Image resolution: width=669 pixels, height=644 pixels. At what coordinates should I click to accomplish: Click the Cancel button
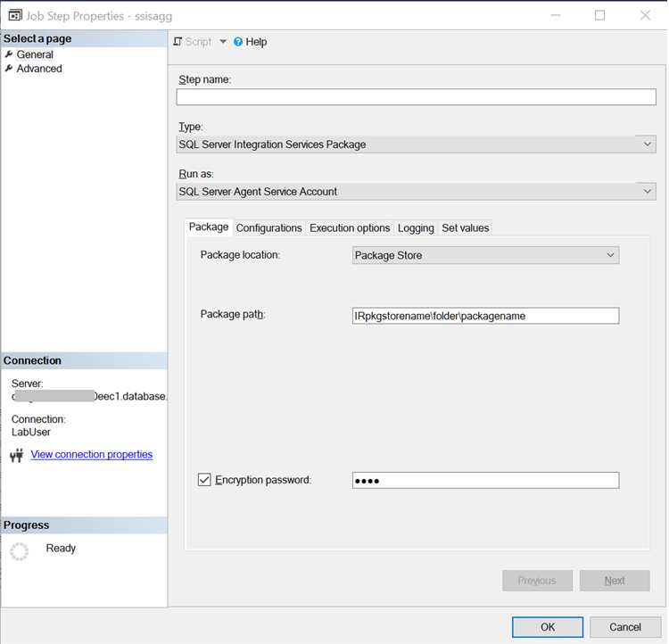pos(625,627)
